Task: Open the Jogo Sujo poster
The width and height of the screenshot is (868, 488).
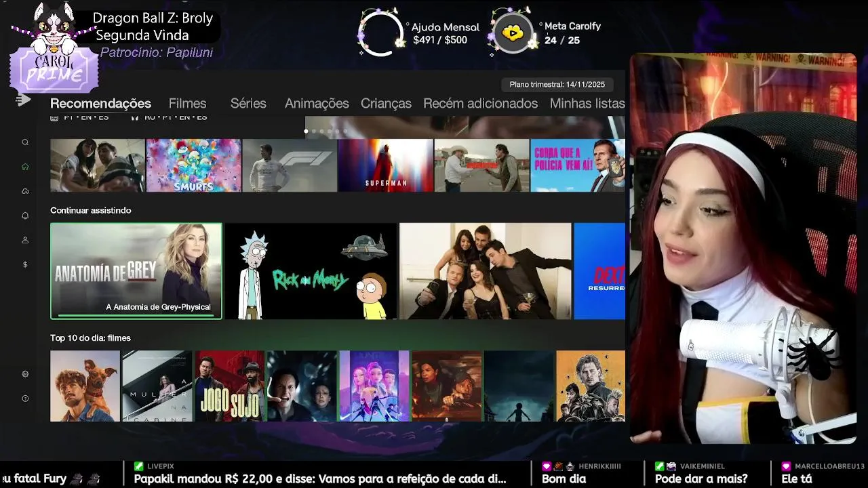Action: tap(229, 386)
